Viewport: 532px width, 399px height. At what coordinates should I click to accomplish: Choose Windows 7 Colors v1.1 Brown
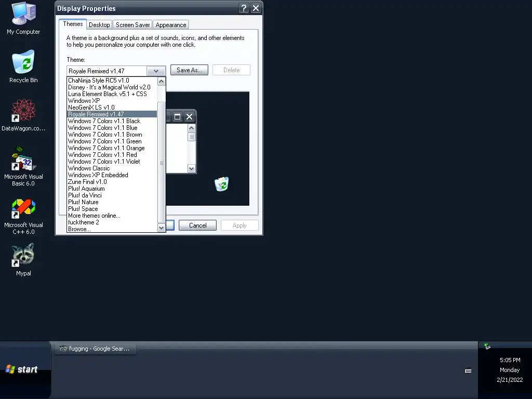[x=112, y=135]
